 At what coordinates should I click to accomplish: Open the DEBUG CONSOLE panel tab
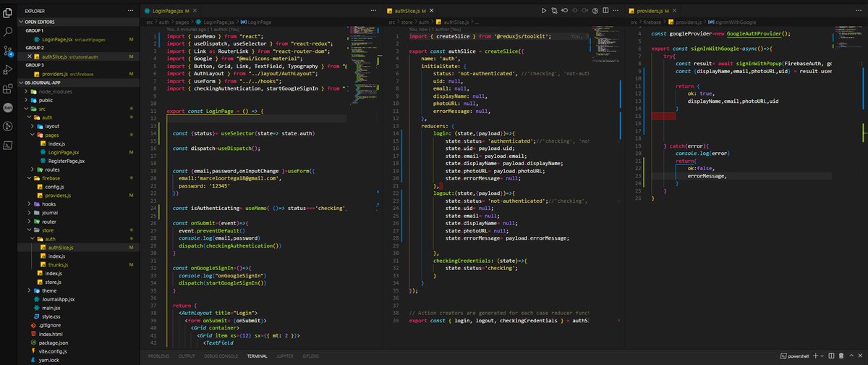(x=221, y=356)
